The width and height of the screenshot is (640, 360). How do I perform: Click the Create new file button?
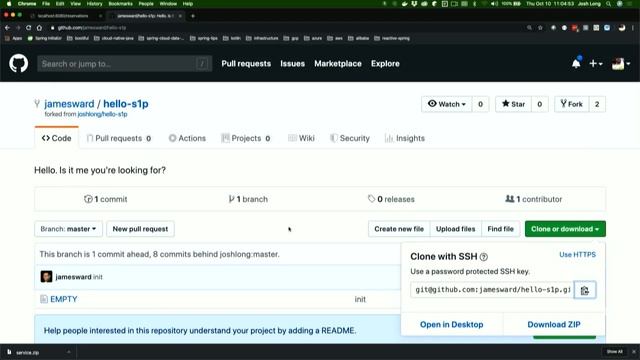399,229
